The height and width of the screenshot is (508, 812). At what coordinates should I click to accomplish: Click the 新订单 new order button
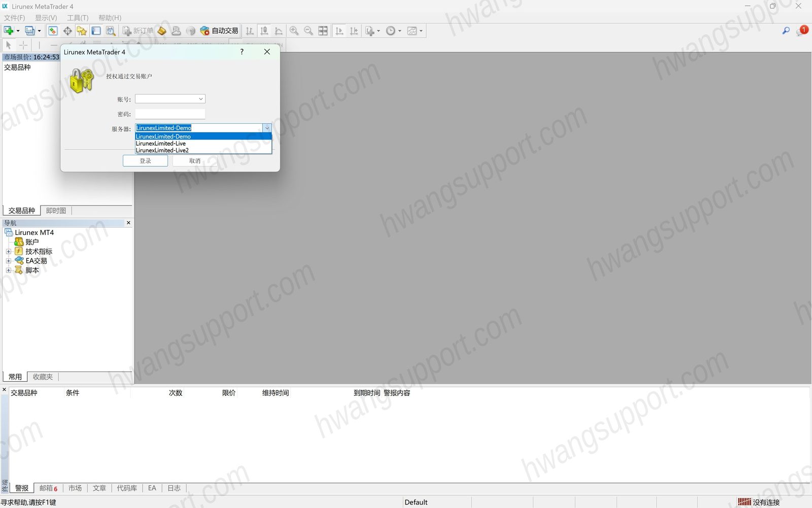138,31
